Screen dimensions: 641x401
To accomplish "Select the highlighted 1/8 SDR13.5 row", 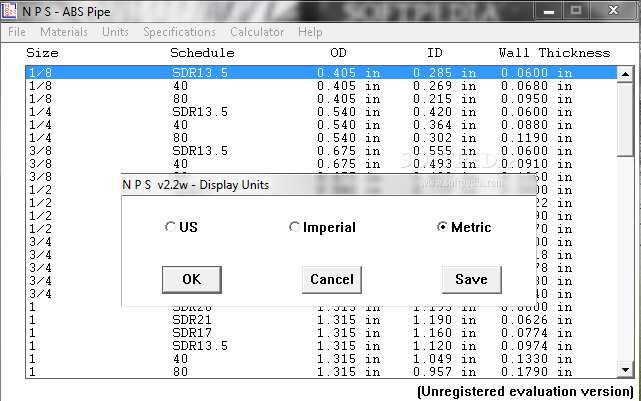I will (321, 73).
